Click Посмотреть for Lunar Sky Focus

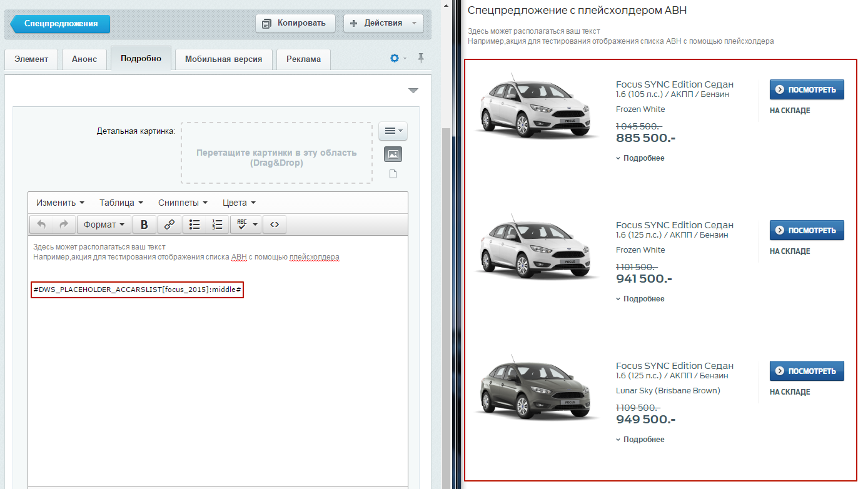point(807,371)
